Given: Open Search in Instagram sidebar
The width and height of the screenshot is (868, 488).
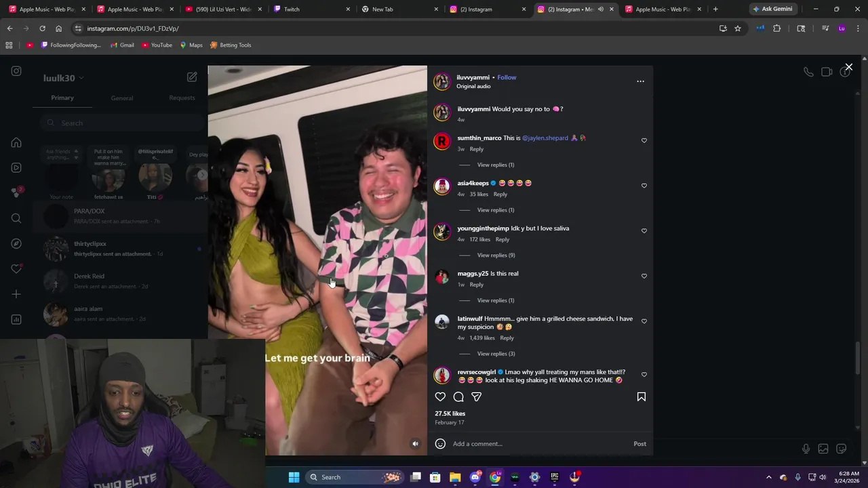Looking at the screenshot, I should [16, 218].
